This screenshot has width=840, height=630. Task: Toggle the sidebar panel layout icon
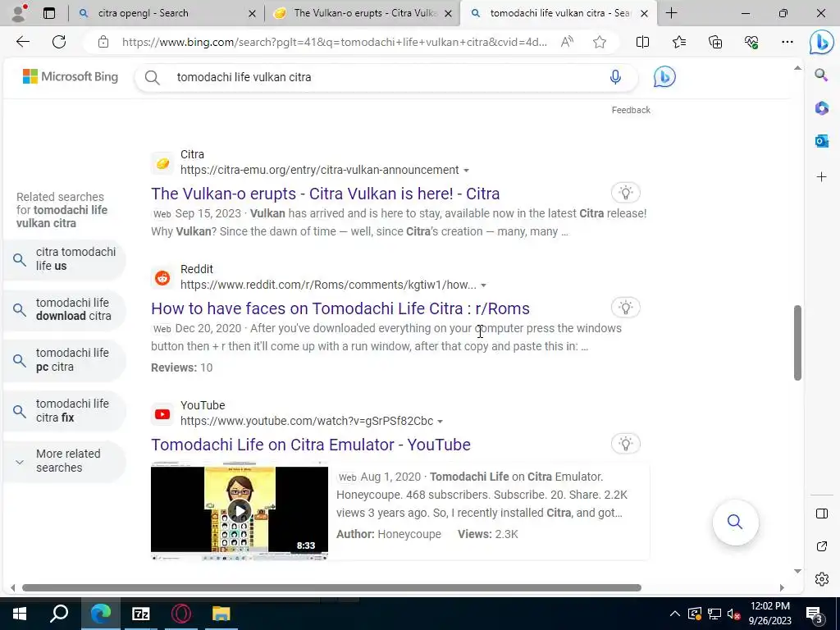(x=821, y=514)
